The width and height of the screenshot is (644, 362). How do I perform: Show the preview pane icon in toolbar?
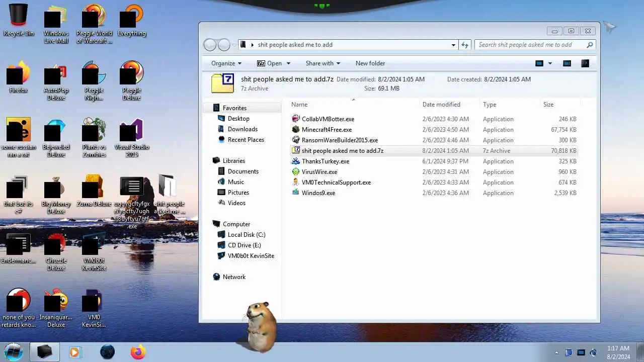tap(567, 63)
